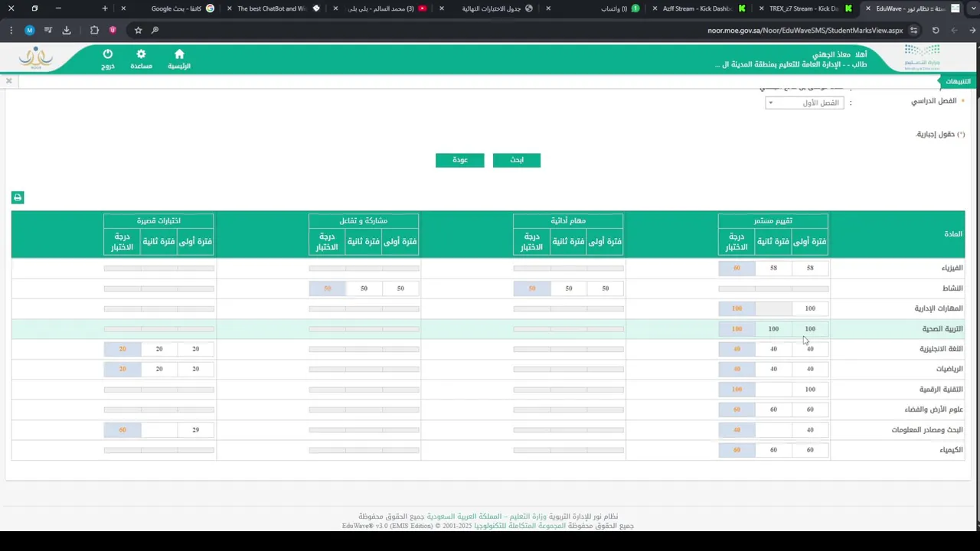Click the الفيزياء subject row label

pos(952,269)
